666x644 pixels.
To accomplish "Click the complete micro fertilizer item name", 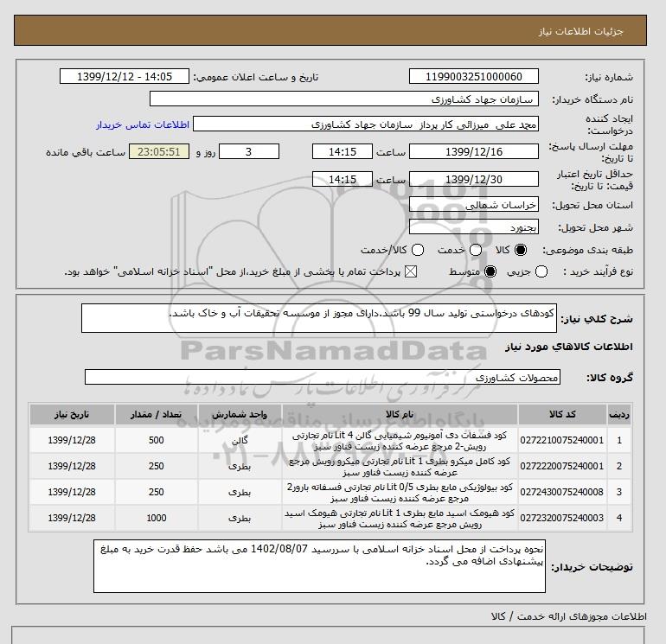I will (x=400, y=467).
